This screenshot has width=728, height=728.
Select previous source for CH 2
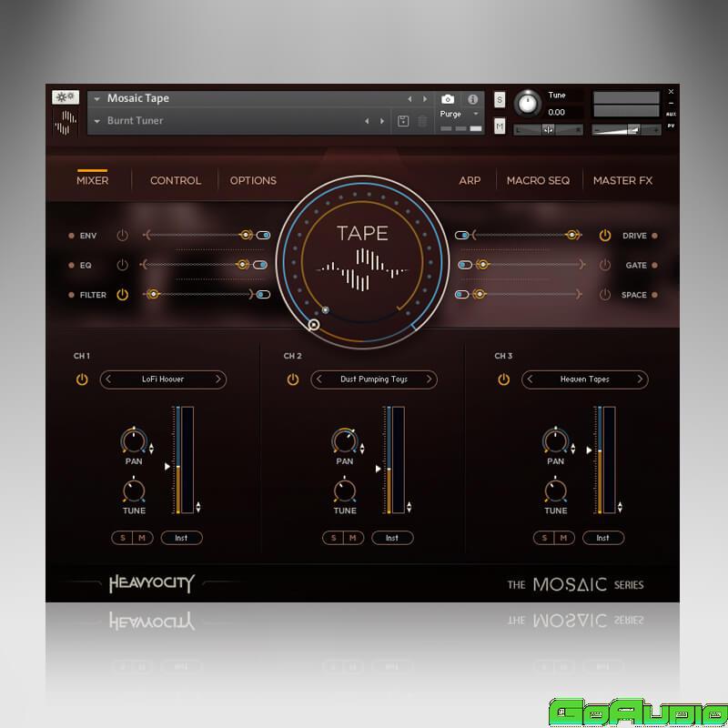[319, 379]
